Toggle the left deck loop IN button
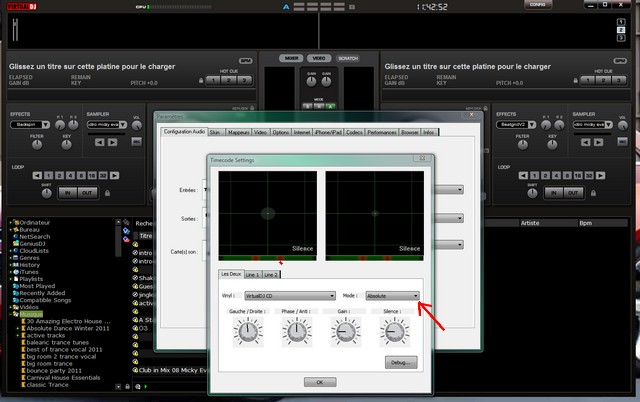The image size is (640, 402). 68,191
